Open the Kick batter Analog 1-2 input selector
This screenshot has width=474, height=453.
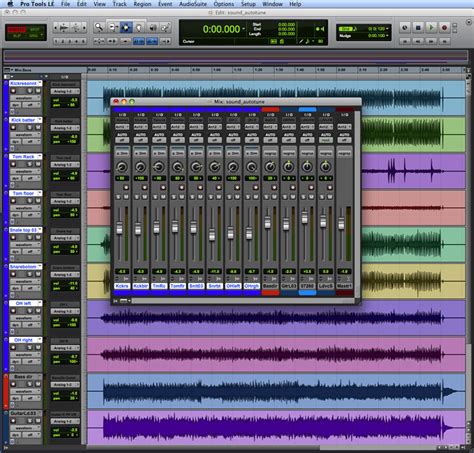click(x=65, y=128)
